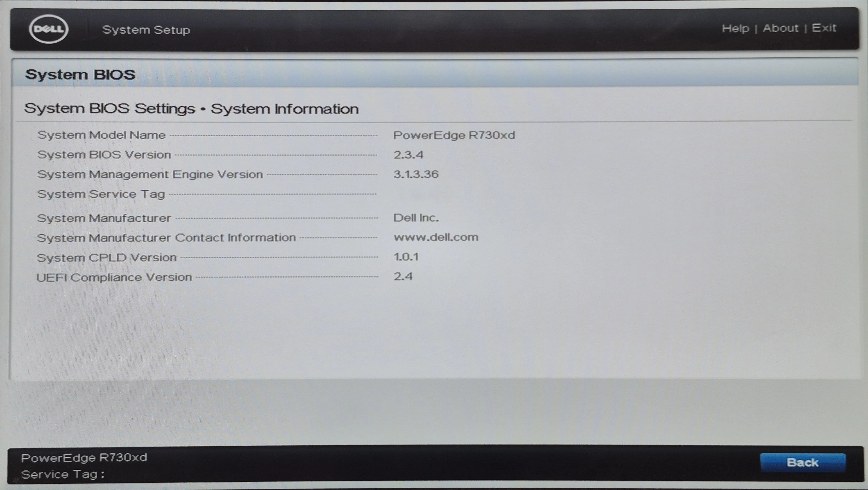Viewport: 868px width, 490px height.
Task: Click the Exit link
Action: (824, 28)
